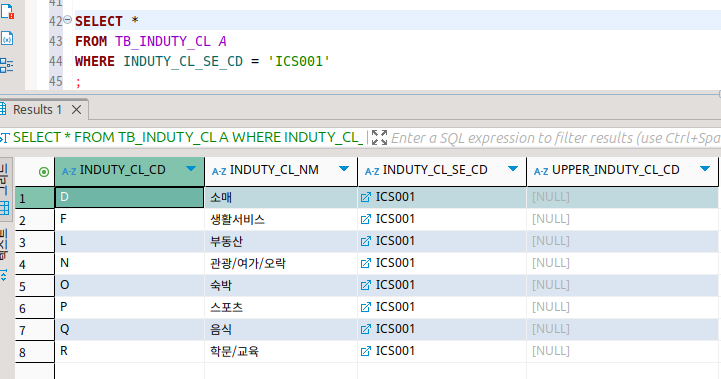Open the INDUTY_CL_NM column filter dropdown
This screenshot has height=379, width=721.
(x=343, y=169)
